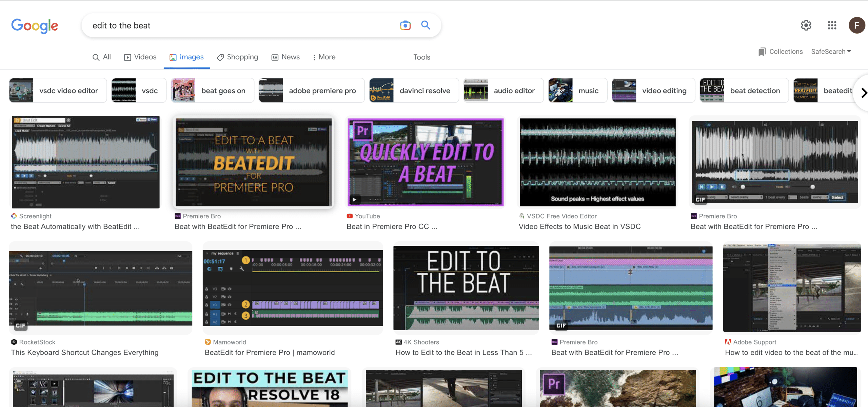The height and width of the screenshot is (407, 868).
Task: Click the magnifying glass search button
Action: tap(426, 25)
